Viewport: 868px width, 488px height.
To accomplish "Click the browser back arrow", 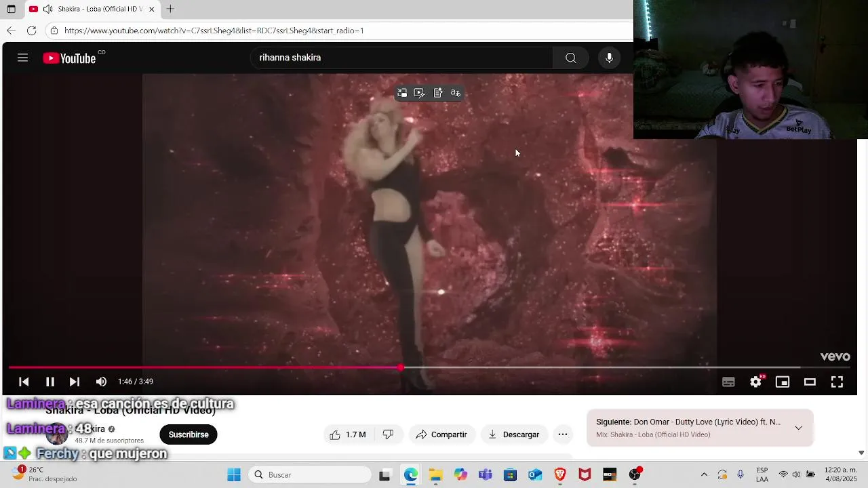I will [x=11, y=30].
